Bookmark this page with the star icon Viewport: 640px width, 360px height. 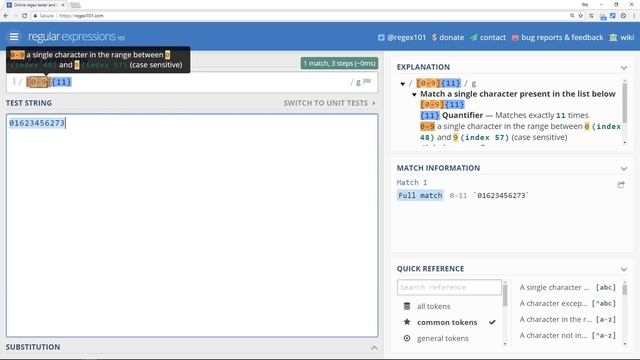point(581,16)
